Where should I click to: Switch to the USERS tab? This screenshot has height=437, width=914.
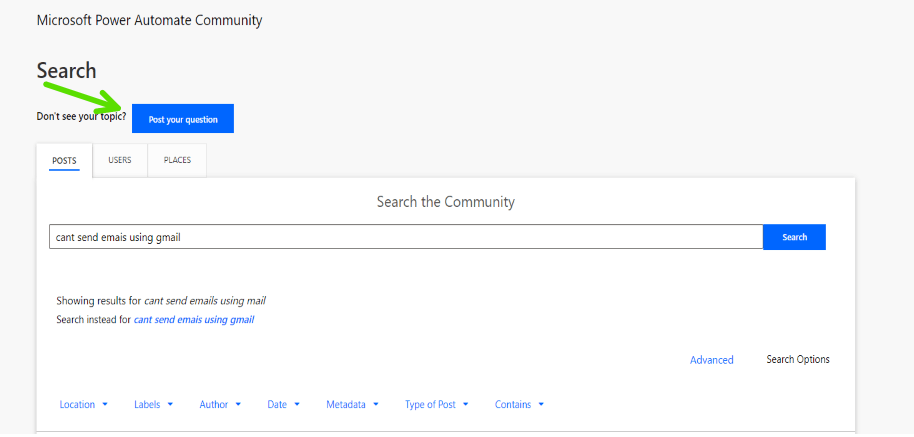coord(119,160)
